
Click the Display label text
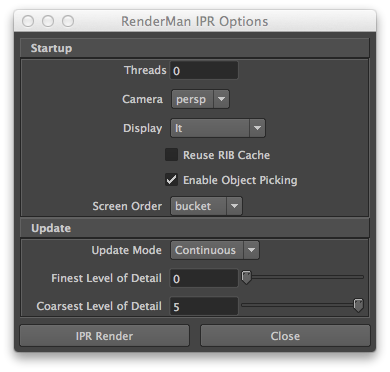coord(143,128)
